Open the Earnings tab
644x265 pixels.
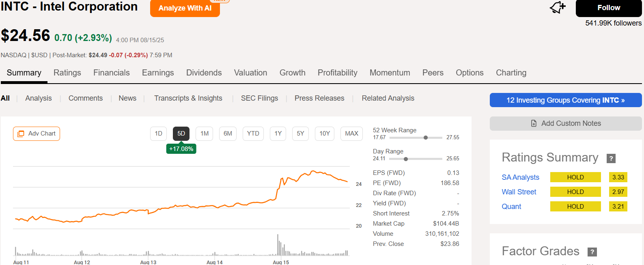[x=158, y=73]
